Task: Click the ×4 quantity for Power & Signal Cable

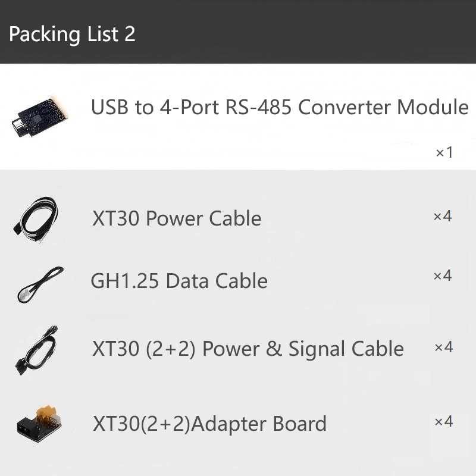Action: tap(443, 347)
